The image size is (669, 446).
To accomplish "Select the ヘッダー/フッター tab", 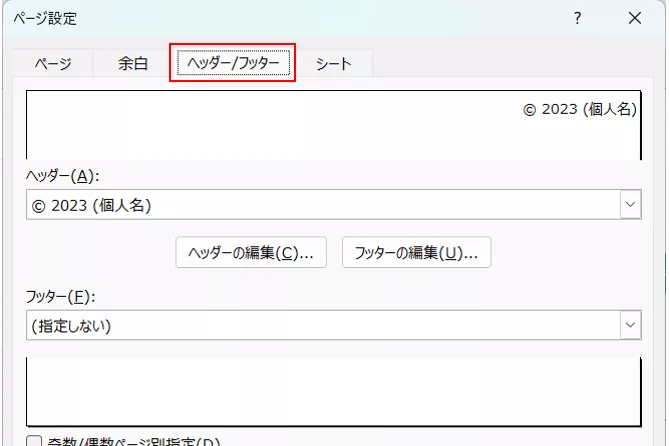I will pos(232,64).
